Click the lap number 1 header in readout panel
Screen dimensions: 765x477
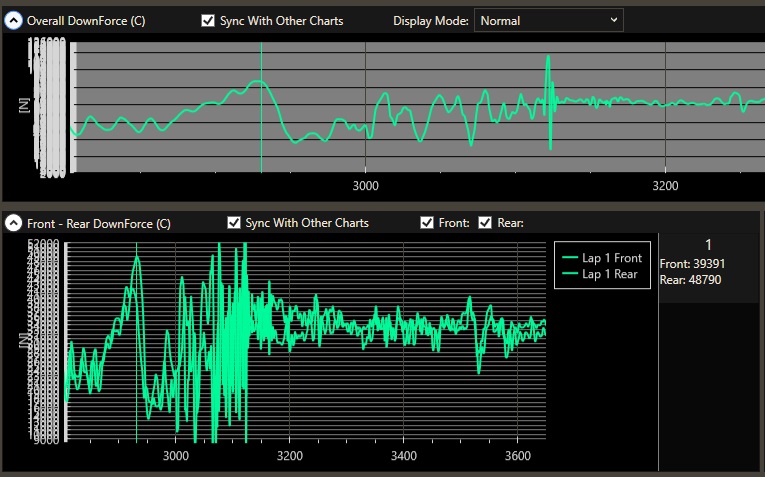pos(708,245)
